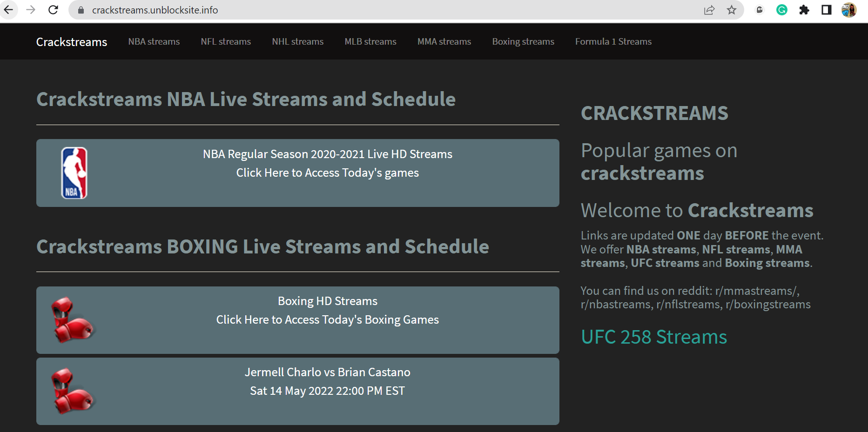Open the CyberGhost VPN extension

[x=759, y=10]
